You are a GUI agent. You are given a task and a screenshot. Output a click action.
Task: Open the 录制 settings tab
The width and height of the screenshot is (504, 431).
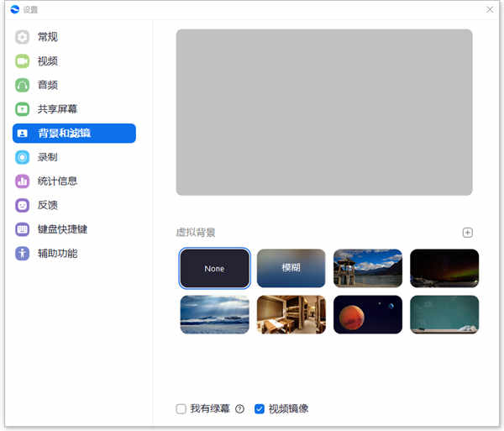74,157
